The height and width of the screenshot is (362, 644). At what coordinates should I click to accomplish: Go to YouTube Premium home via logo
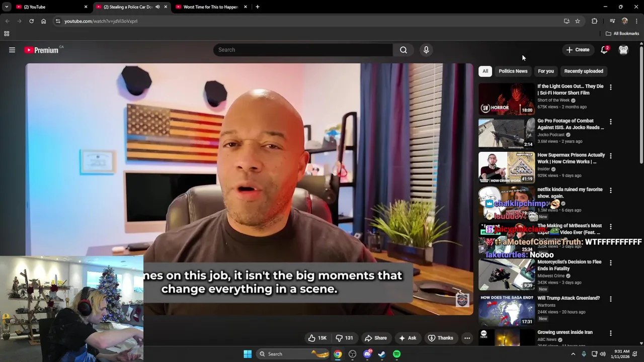tap(41, 50)
